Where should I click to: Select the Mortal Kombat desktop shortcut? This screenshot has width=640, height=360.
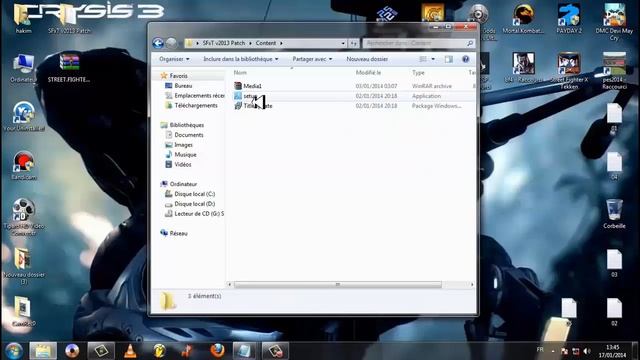click(x=523, y=18)
